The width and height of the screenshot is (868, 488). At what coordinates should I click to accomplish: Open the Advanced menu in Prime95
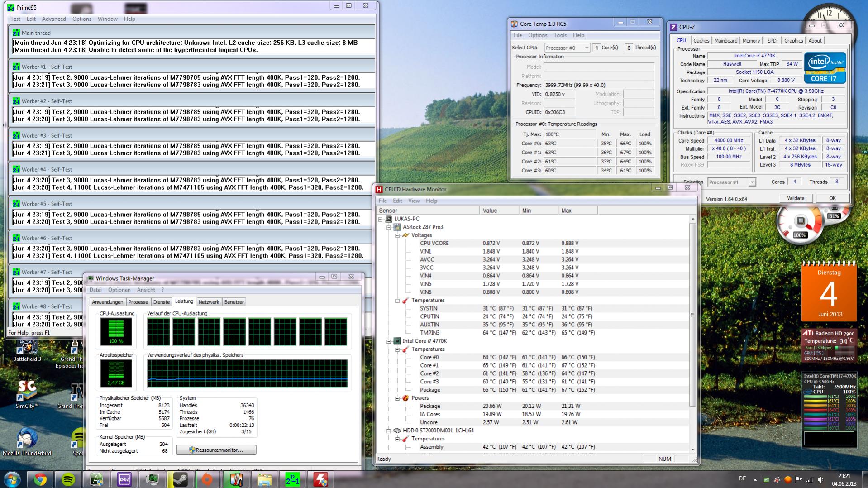[54, 19]
